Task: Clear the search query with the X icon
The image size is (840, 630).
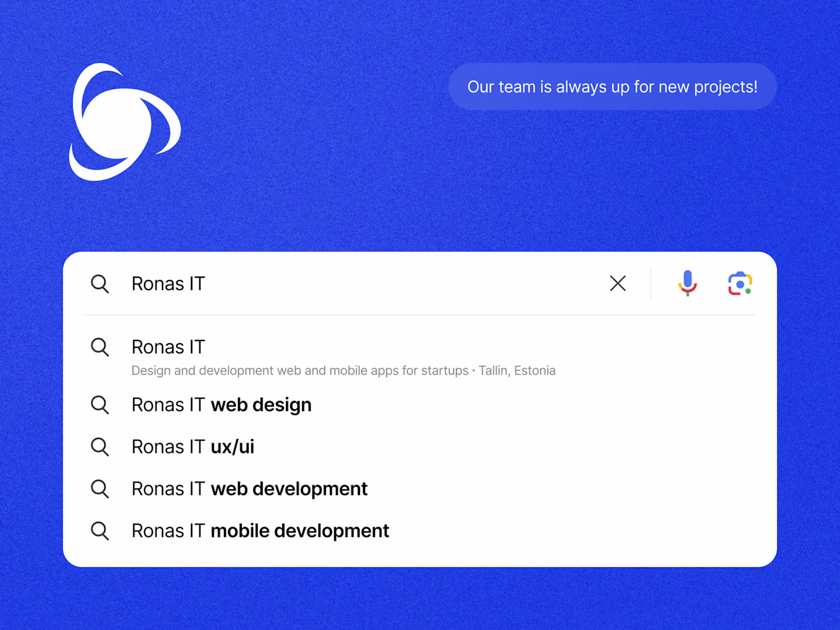Action: (x=618, y=283)
